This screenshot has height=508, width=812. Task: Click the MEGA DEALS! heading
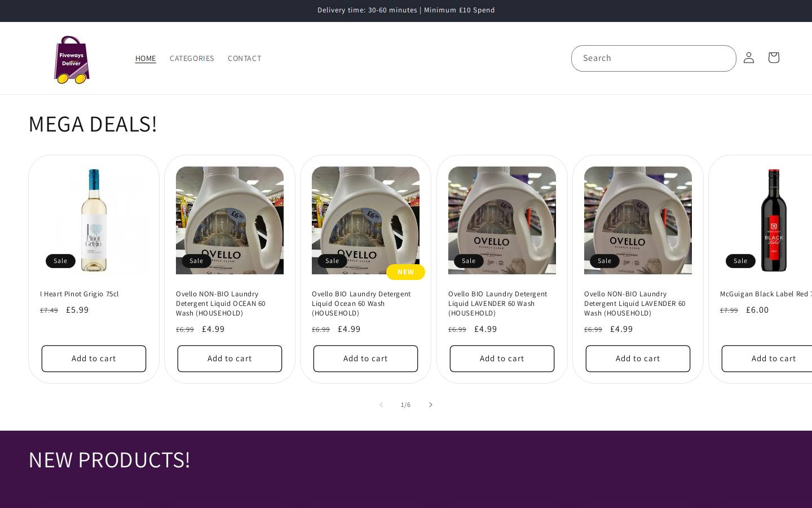point(92,124)
